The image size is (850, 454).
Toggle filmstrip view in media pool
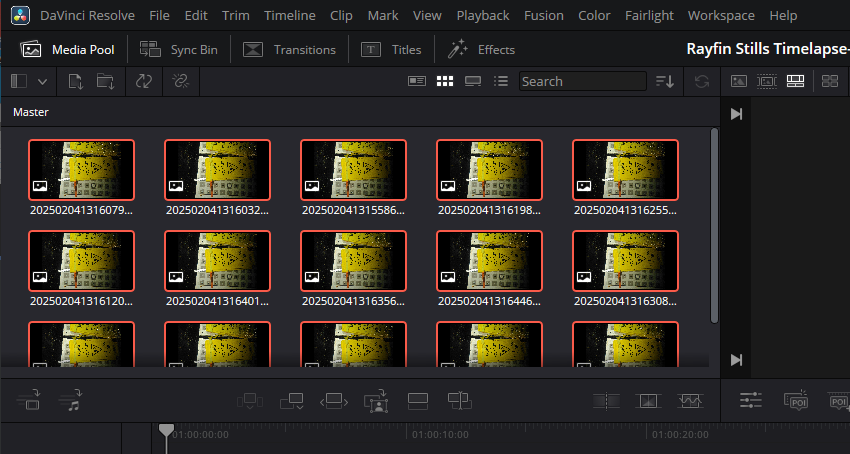tap(473, 81)
